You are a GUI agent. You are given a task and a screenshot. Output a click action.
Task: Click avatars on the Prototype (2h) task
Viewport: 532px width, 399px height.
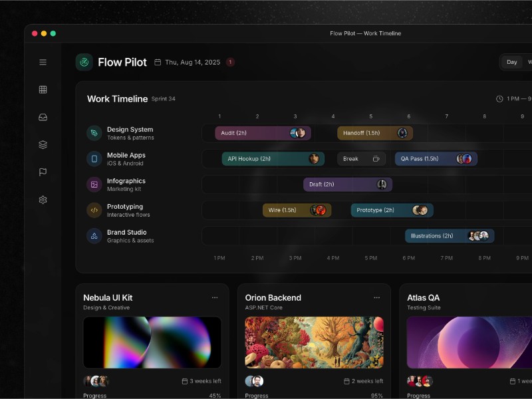click(420, 210)
